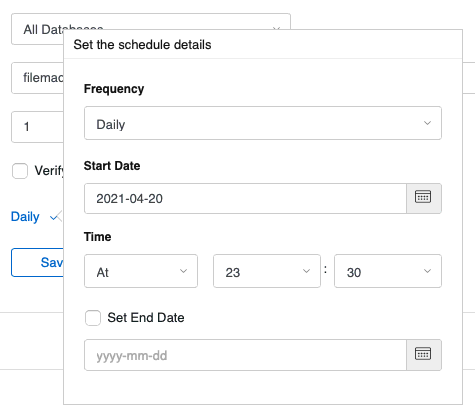Click the All Databases dropdown chevron

point(276,29)
